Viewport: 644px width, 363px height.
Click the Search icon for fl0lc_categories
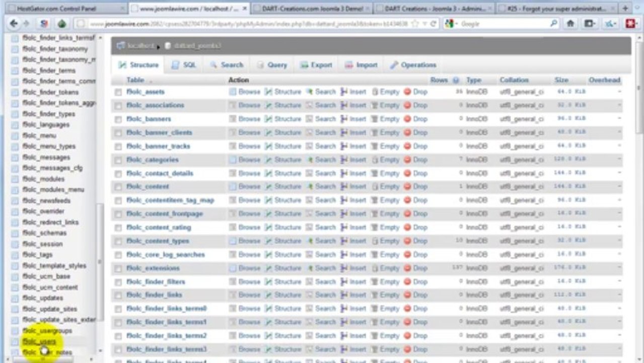pos(310,160)
